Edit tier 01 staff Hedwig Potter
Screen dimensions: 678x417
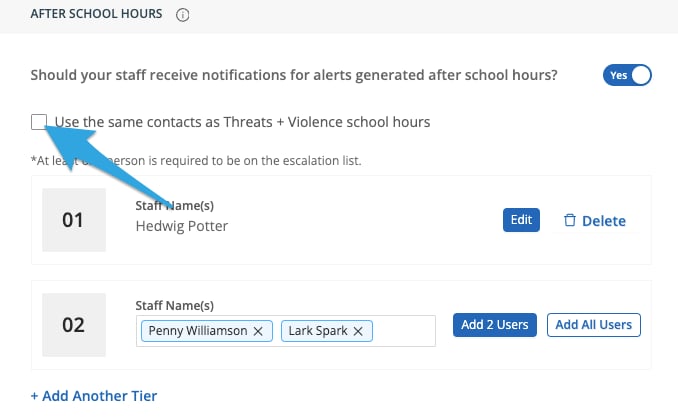(521, 220)
